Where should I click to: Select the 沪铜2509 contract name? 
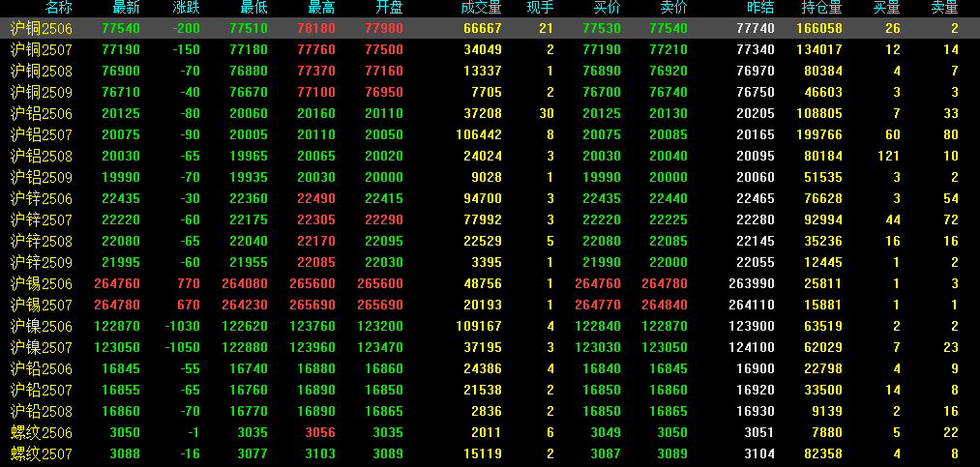(42, 93)
